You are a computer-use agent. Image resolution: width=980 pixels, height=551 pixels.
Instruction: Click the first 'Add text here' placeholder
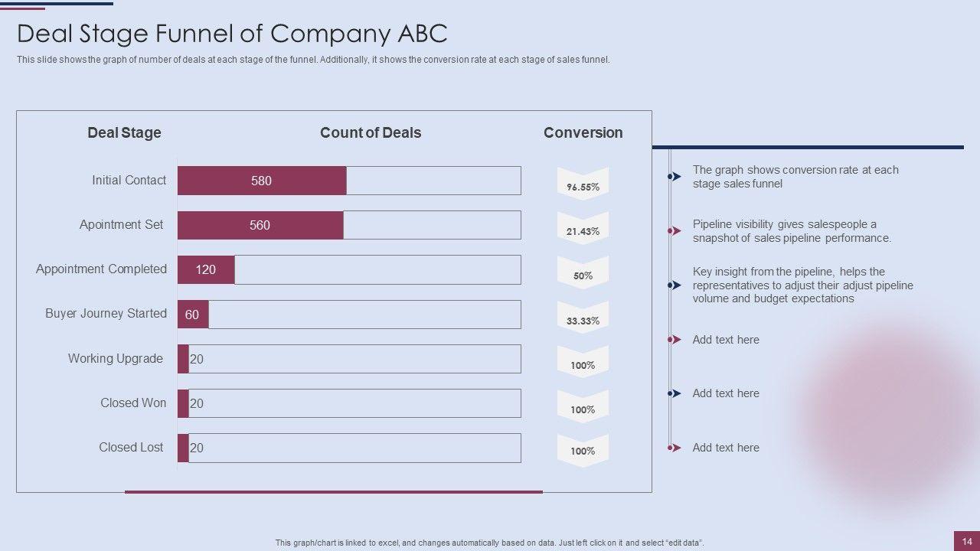726,340
